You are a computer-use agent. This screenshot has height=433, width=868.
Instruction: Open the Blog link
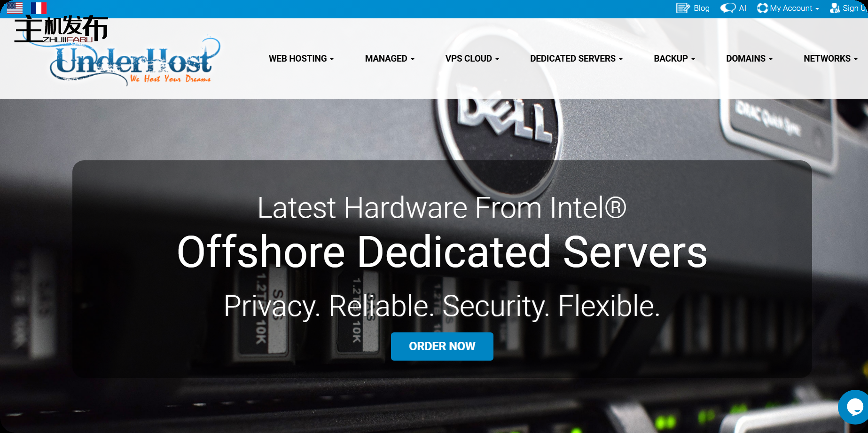701,8
